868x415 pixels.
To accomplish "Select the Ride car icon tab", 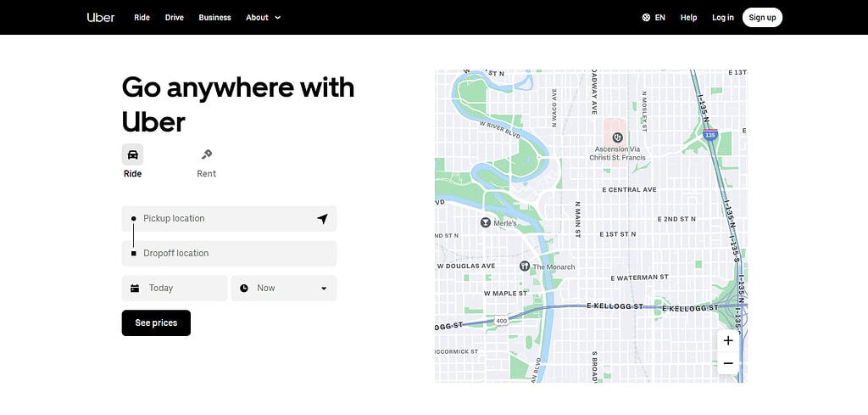I will pos(133,154).
